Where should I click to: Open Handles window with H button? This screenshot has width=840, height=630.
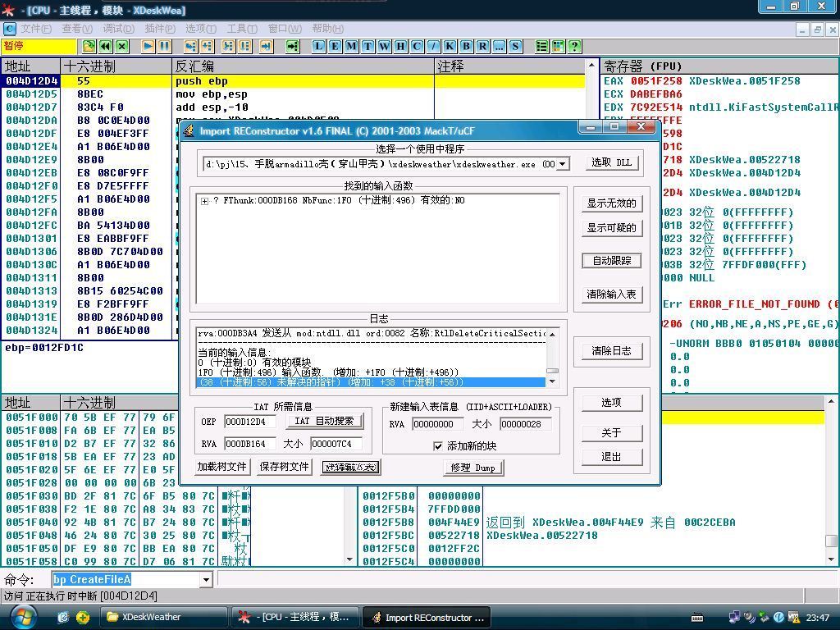click(x=400, y=46)
